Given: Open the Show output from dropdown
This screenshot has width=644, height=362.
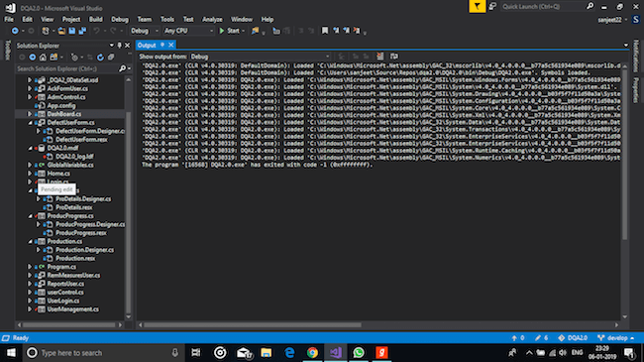Looking at the screenshot, I should pos(260,57).
